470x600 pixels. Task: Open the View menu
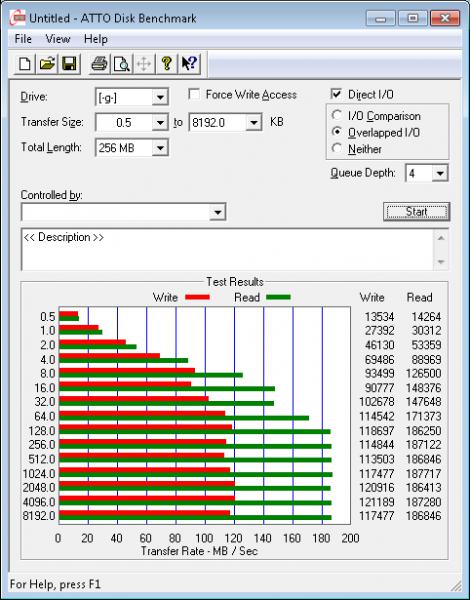coord(58,39)
